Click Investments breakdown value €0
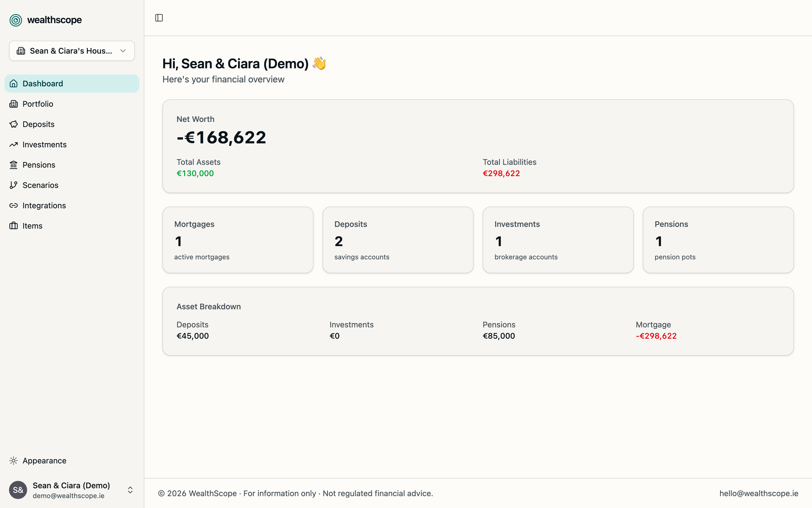The height and width of the screenshot is (508, 812). tap(335, 336)
